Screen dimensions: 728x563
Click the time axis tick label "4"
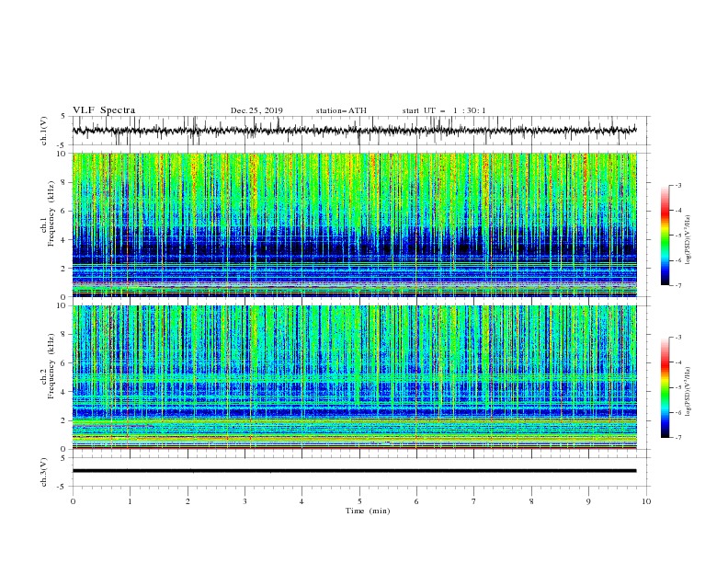(x=301, y=501)
